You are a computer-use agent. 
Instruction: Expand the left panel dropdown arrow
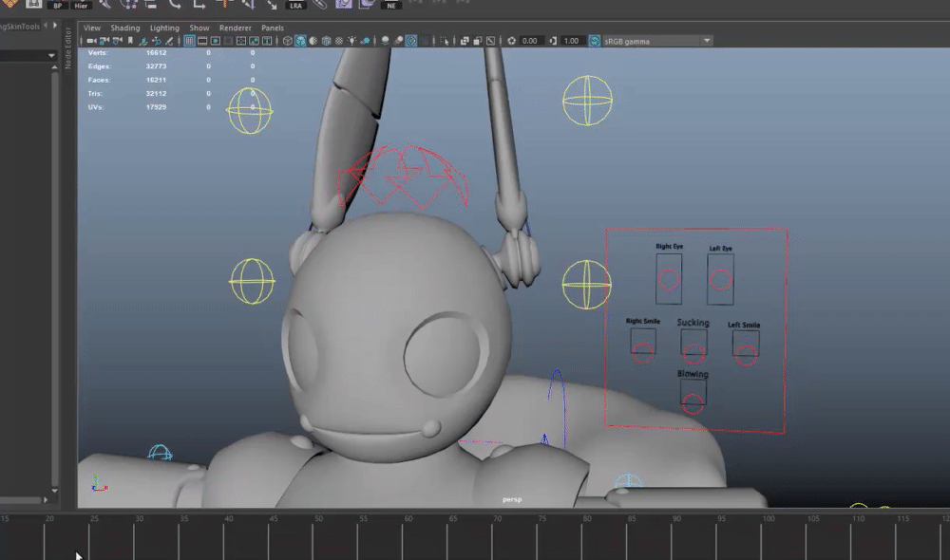52,56
